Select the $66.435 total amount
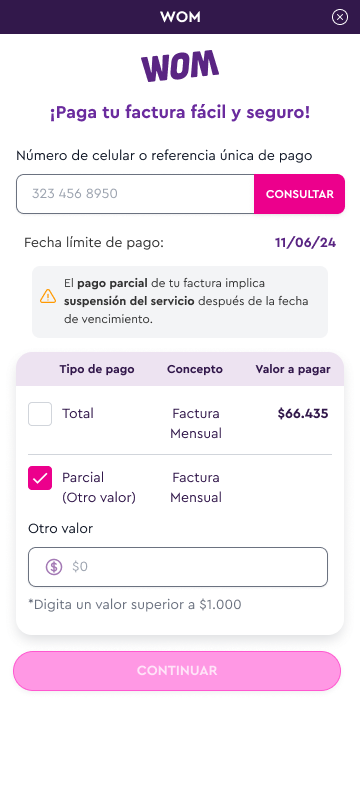360x797 pixels. tap(303, 414)
